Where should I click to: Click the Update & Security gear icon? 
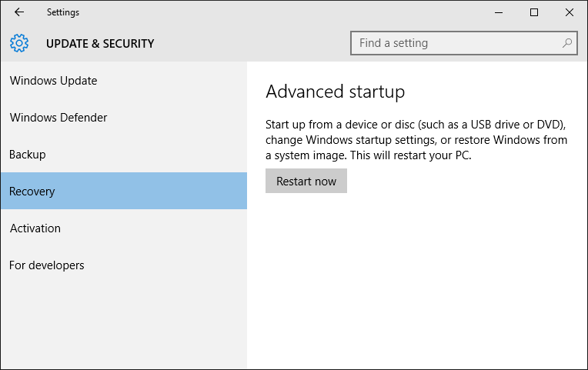[x=20, y=43]
